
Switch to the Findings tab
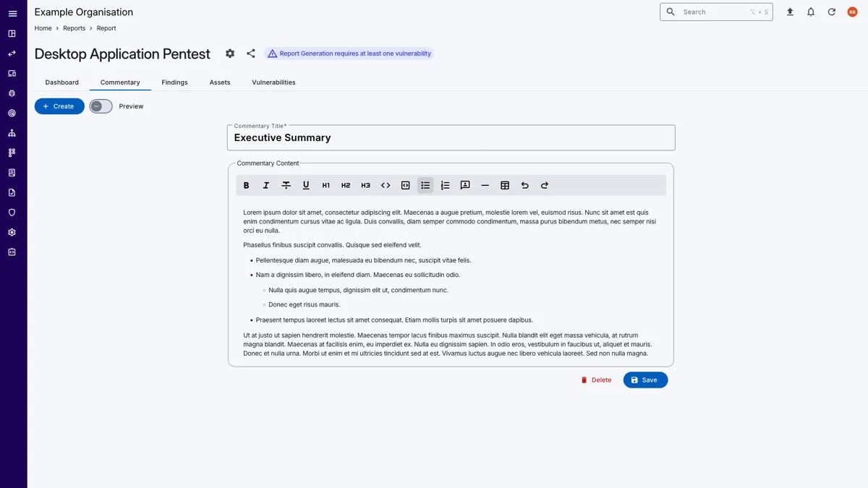(x=174, y=82)
